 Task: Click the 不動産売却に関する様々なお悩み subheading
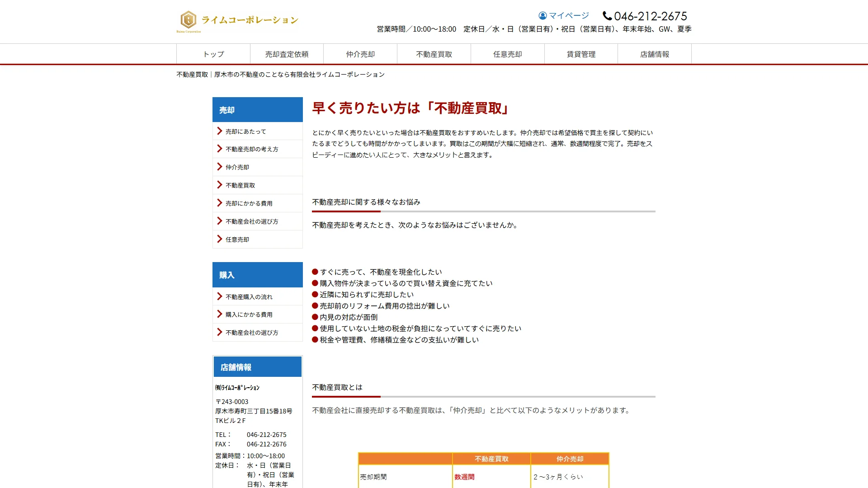point(366,202)
